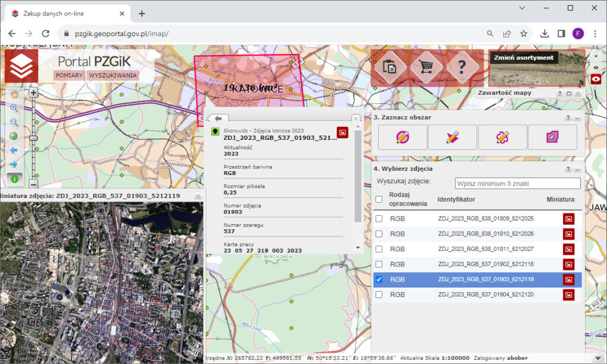Viewport: 607px width, 364px height.
Task: Go to previous map view arrow
Action: pyautogui.click(x=14, y=151)
